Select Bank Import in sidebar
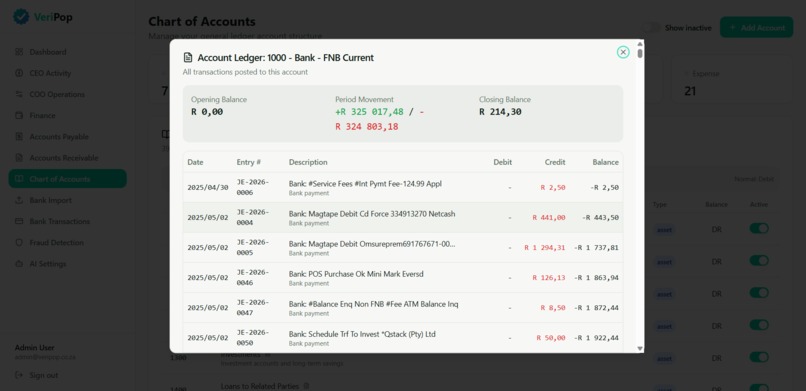Image resolution: width=806 pixels, height=391 pixels. coord(67,200)
